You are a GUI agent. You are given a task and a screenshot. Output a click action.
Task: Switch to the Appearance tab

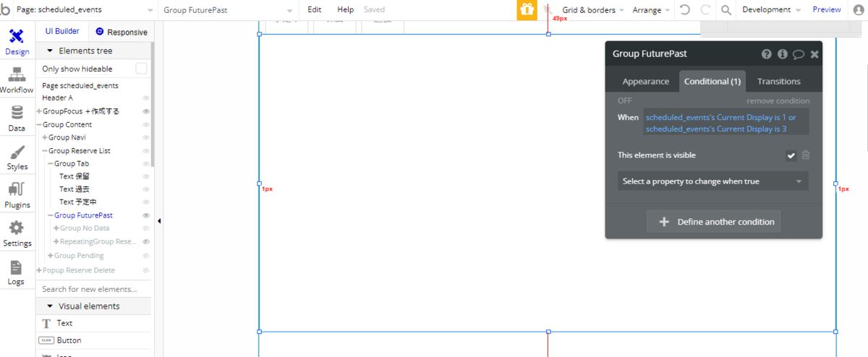[x=645, y=81]
